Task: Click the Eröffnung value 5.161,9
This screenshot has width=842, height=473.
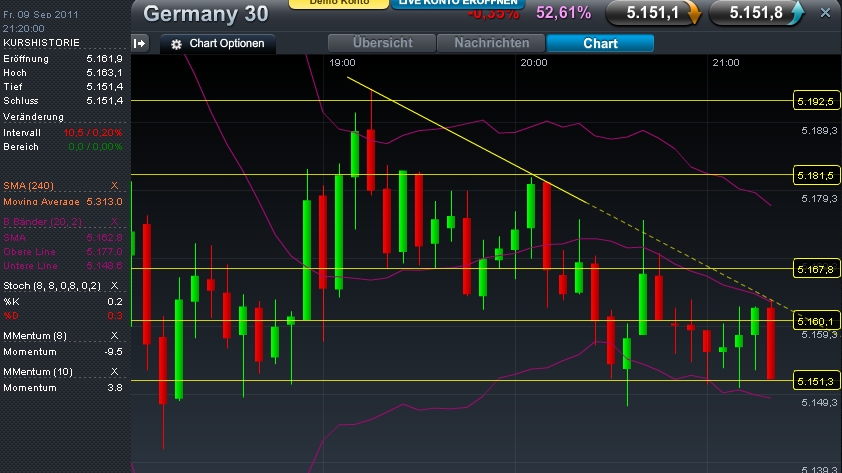Action: point(104,59)
